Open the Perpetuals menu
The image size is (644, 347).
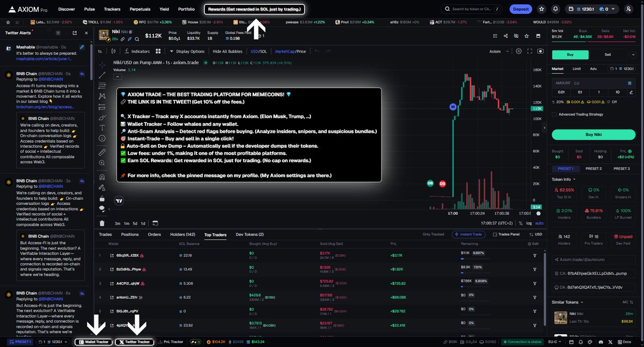[140, 9]
